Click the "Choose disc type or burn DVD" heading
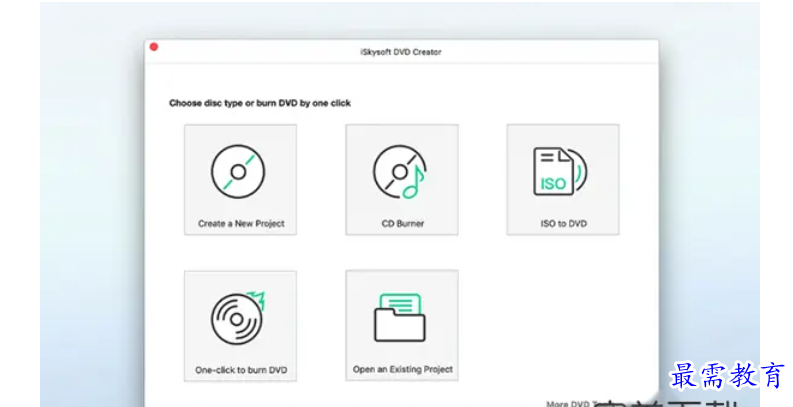Viewport: 793px width, 407px height. (260, 103)
